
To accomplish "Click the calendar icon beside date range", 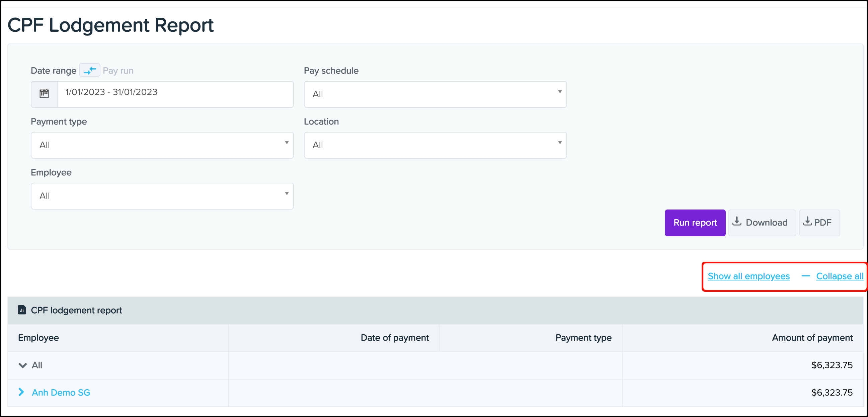I will [x=44, y=94].
